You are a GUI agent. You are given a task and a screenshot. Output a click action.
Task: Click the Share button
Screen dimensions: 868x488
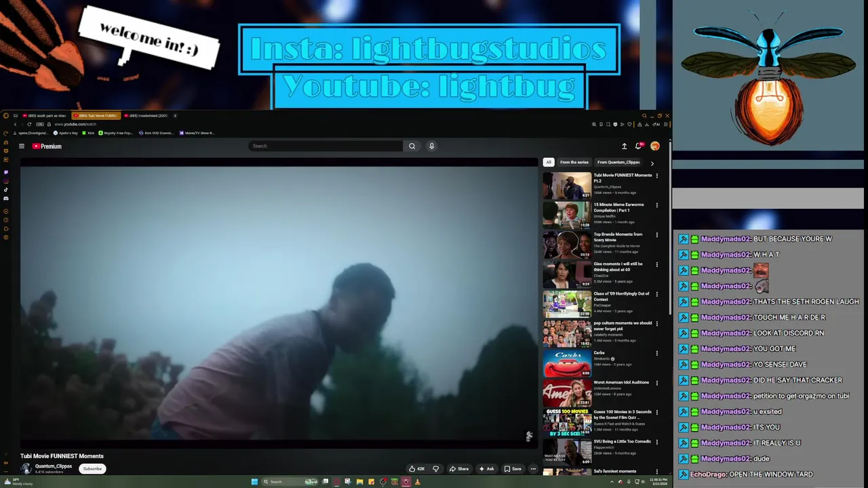pyautogui.click(x=459, y=468)
